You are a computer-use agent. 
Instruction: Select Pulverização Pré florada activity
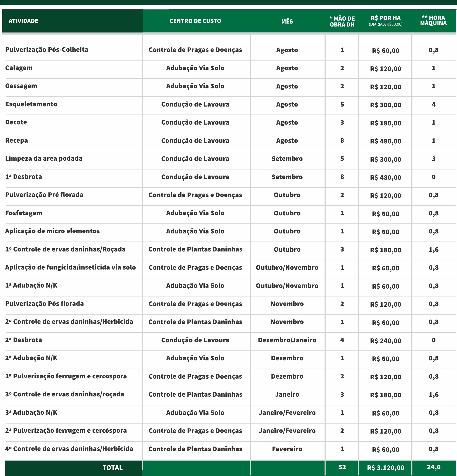[44, 195]
